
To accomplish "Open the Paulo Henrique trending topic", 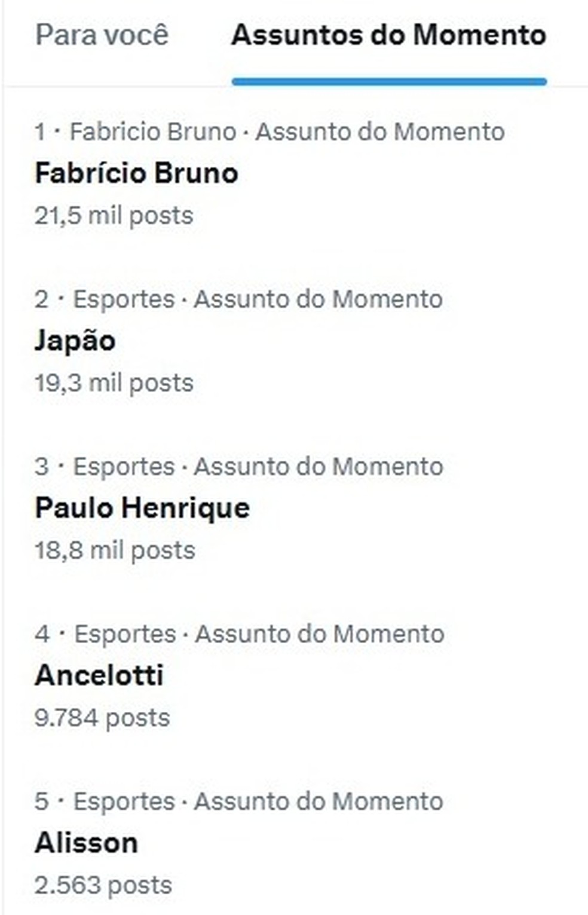I will pos(142,508).
